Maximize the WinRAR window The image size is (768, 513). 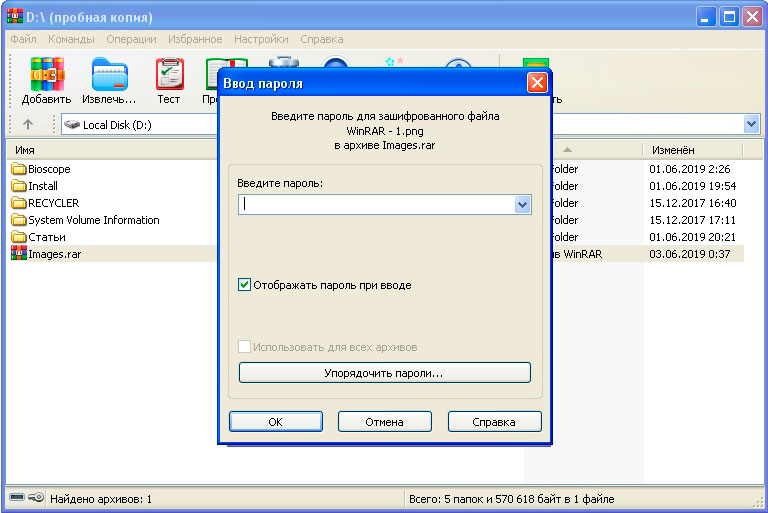pos(729,17)
